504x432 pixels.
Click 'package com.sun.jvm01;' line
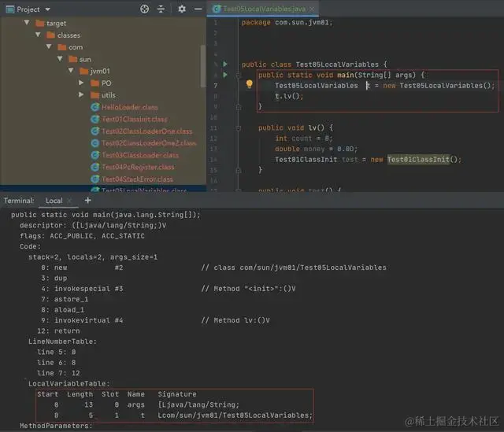[x=287, y=23]
